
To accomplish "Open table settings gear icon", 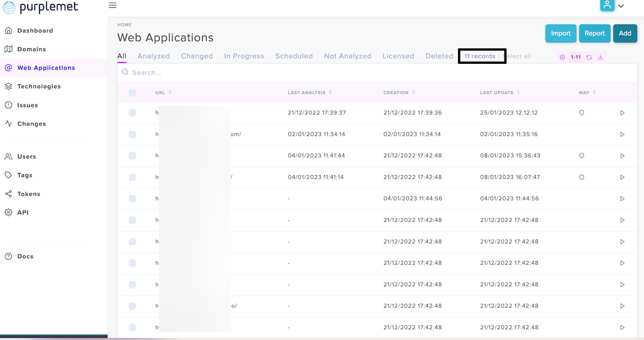I will [562, 57].
